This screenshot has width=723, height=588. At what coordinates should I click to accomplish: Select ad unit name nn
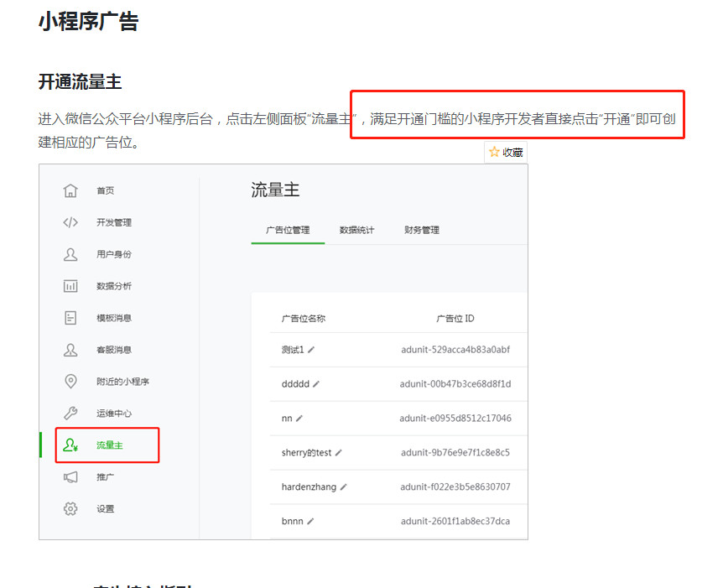[287, 419]
